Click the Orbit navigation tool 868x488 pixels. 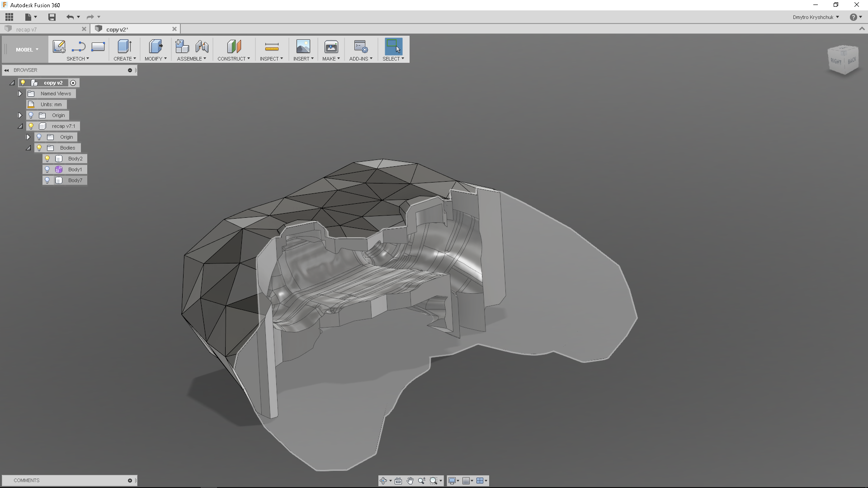(x=383, y=481)
